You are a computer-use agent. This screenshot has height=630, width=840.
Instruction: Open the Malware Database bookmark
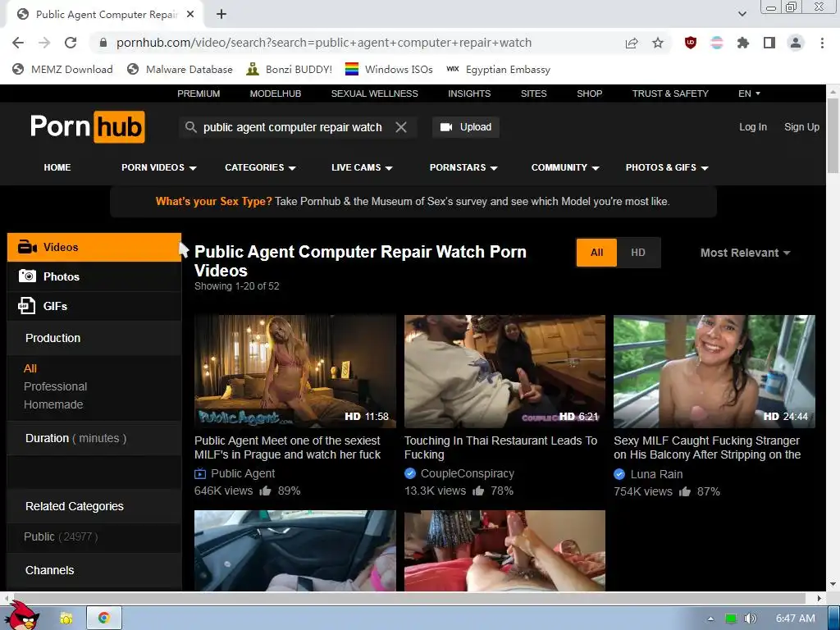(180, 69)
